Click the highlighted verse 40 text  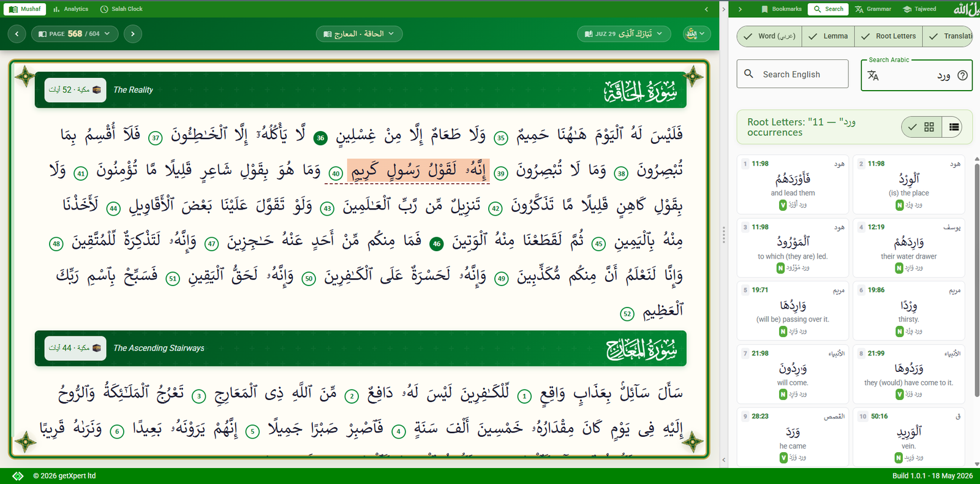pyautogui.click(x=418, y=170)
